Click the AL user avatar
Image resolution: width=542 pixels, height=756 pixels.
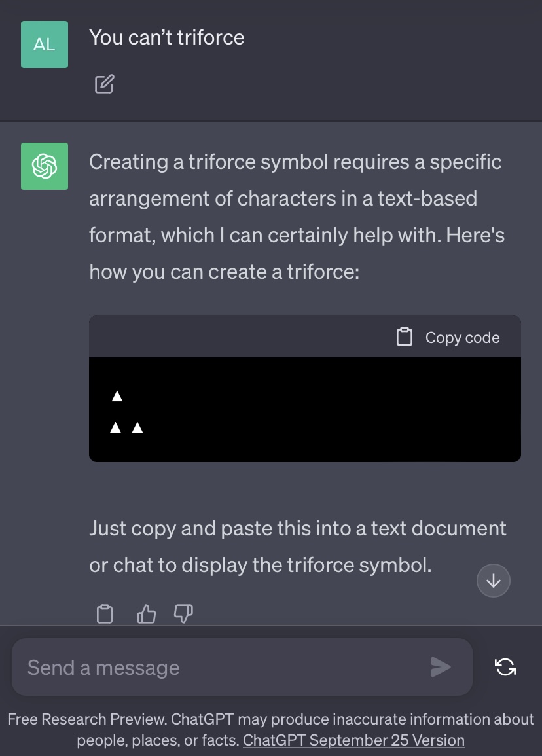45,45
